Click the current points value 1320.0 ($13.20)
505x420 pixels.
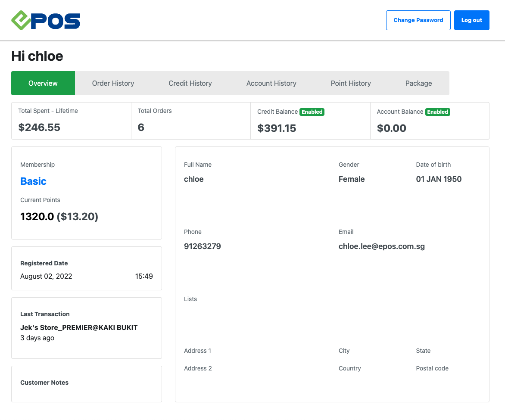(59, 216)
